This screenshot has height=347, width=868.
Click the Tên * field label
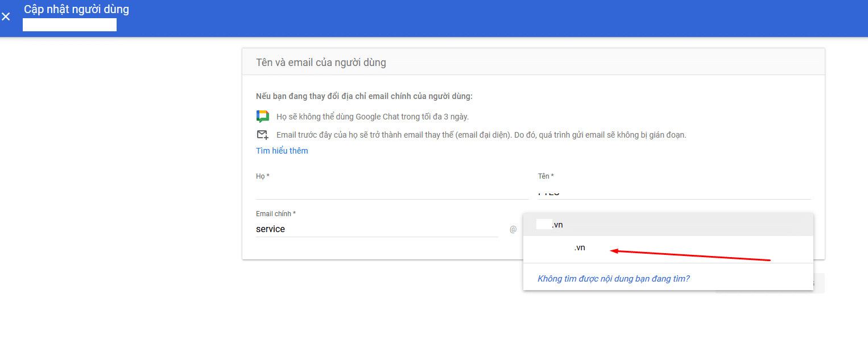coord(545,176)
